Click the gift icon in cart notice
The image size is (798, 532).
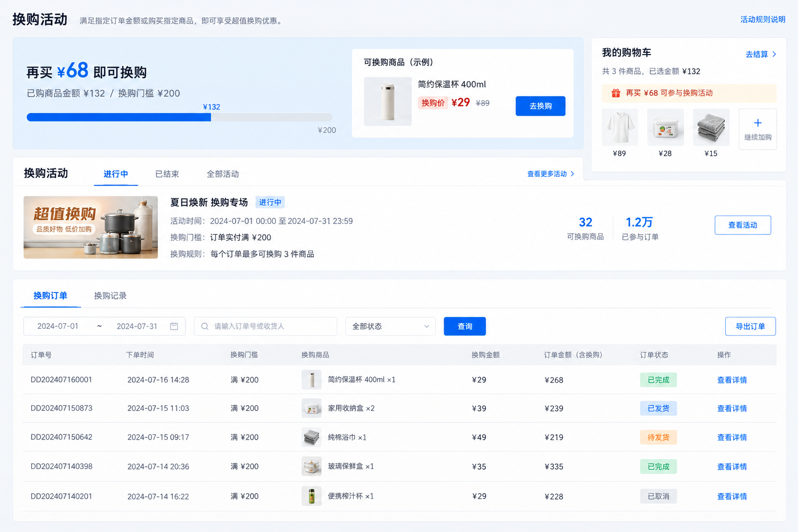pos(616,93)
